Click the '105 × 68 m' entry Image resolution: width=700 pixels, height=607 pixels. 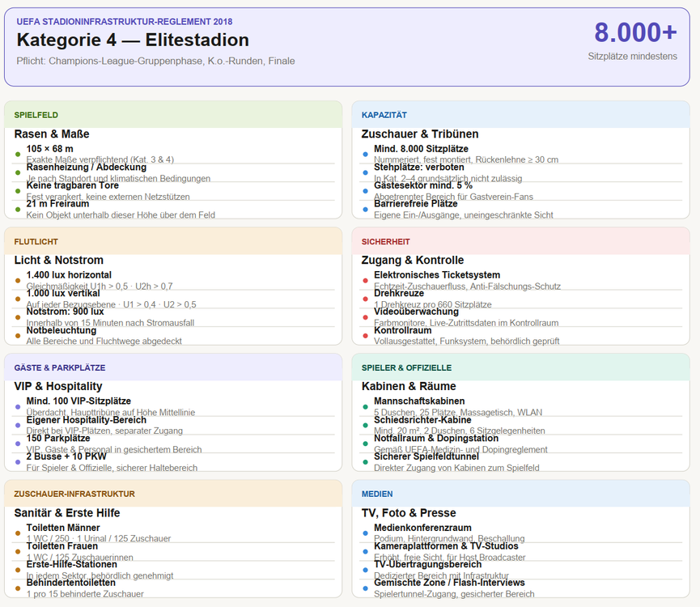49,149
